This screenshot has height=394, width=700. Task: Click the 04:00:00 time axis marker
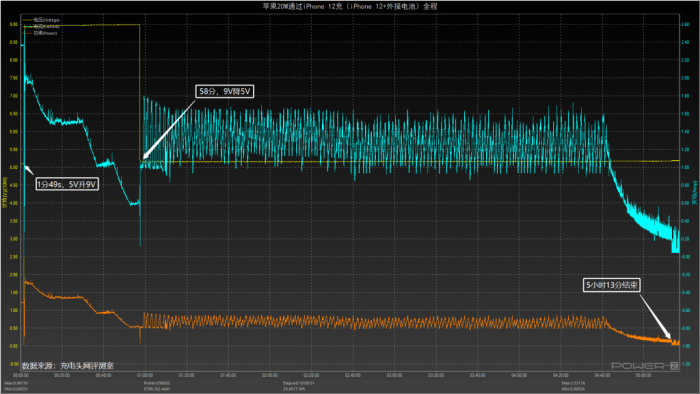[519, 375]
